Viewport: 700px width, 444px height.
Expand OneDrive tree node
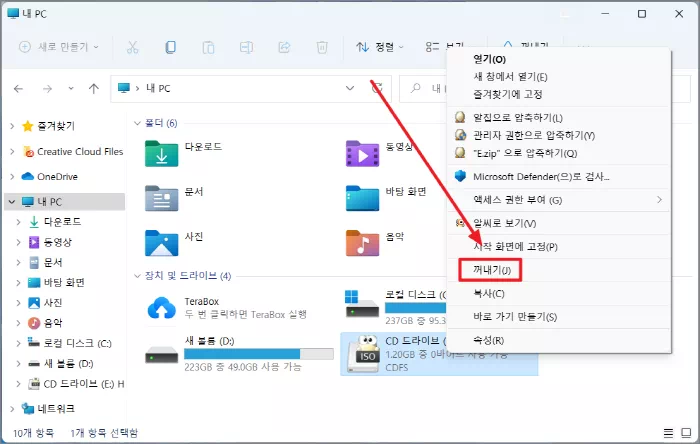[12, 177]
